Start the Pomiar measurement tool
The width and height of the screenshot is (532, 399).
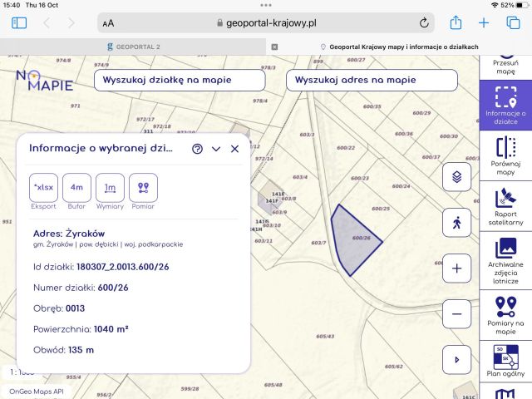pyautogui.click(x=143, y=187)
